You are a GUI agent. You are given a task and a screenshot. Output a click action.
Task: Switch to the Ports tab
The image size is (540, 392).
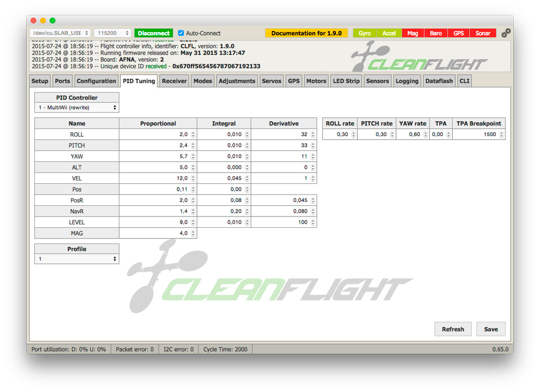pos(62,81)
